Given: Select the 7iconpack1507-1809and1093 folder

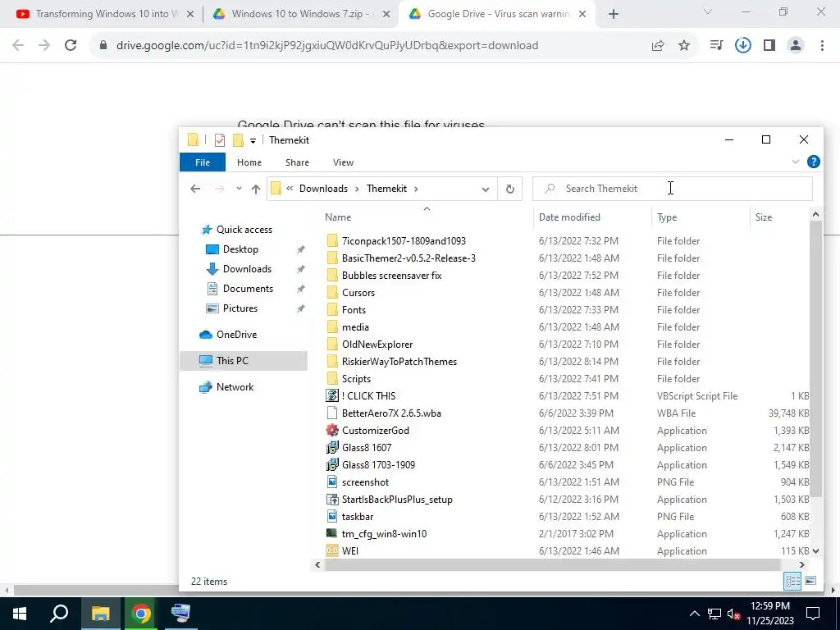Looking at the screenshot, I should [x=404, y=241].
